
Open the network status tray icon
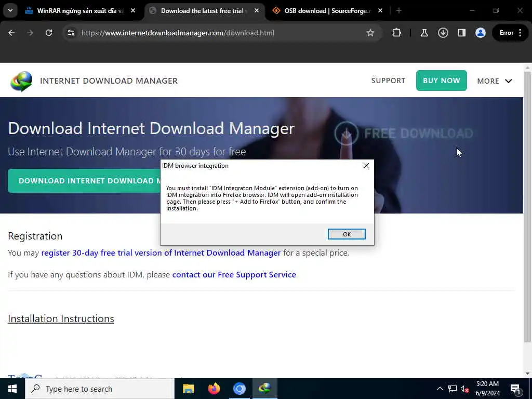click(x=453, y=389)
